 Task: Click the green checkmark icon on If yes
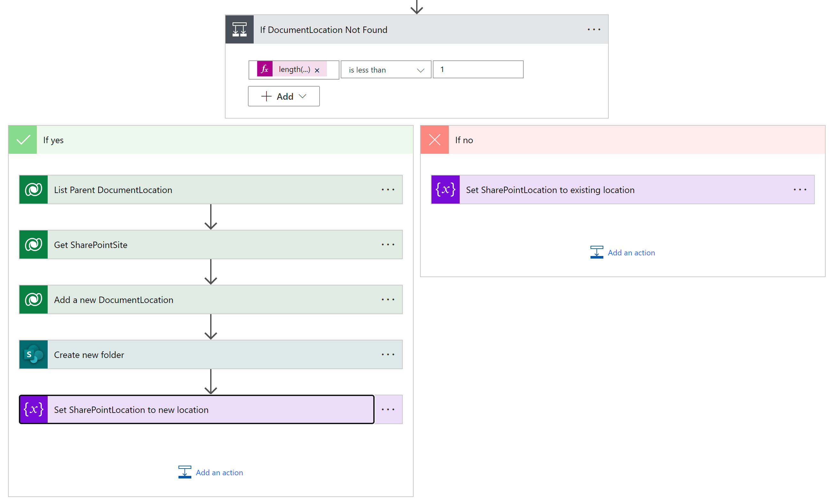click(23, 140)
